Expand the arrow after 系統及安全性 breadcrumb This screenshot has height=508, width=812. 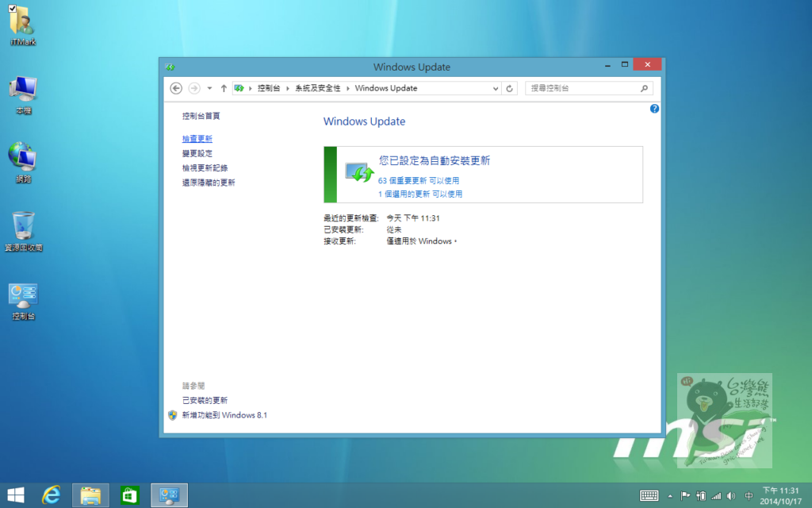348,88
